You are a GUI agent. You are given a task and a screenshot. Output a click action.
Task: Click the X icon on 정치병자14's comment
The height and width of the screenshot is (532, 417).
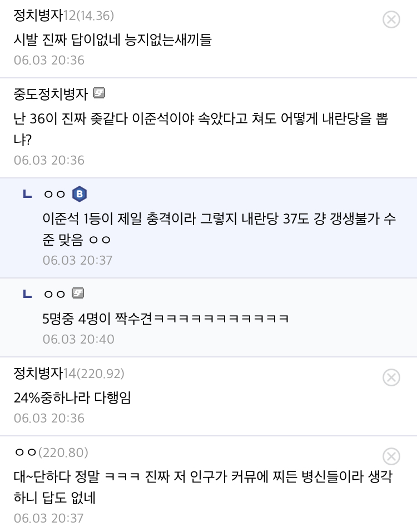(x=391, y=378)
